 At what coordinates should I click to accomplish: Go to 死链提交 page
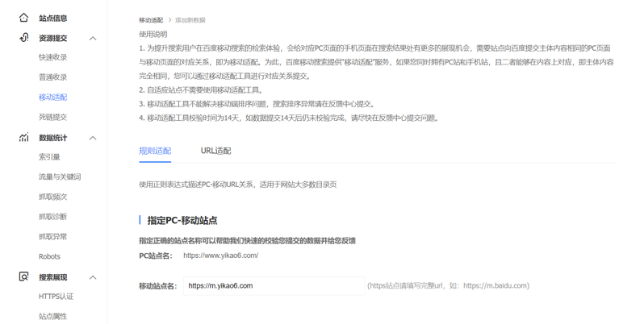click(x=52, y=117)
